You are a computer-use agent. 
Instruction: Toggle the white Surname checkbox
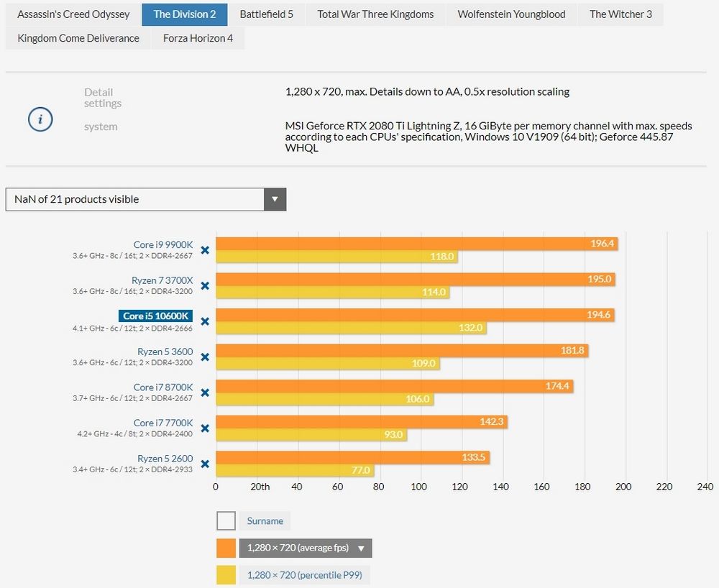point(226,521)
